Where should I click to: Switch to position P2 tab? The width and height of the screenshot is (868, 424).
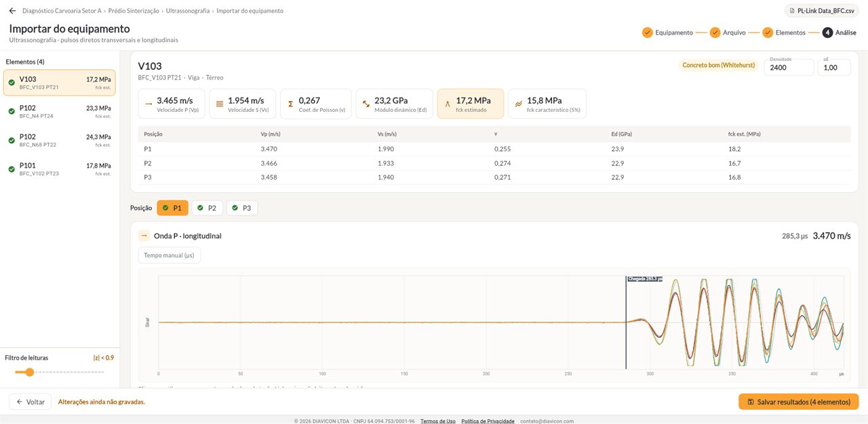click(207, 208)
